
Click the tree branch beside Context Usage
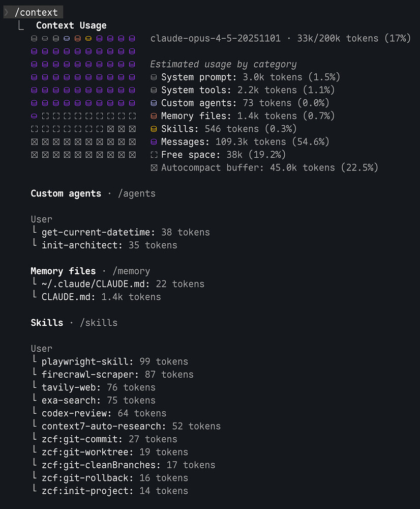tap(21, 25)
